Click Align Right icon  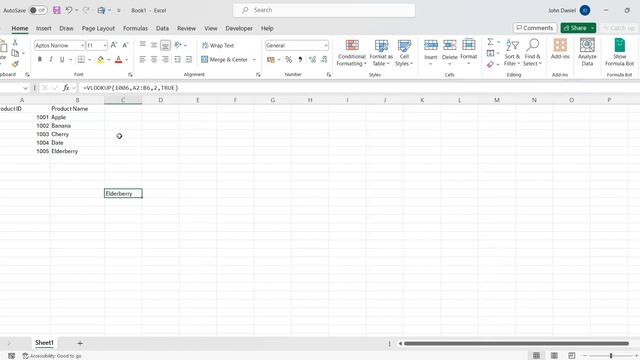165,60
